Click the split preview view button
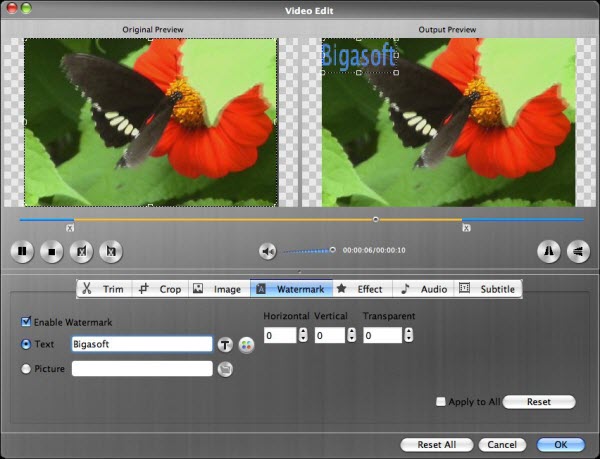 point(549,251)
